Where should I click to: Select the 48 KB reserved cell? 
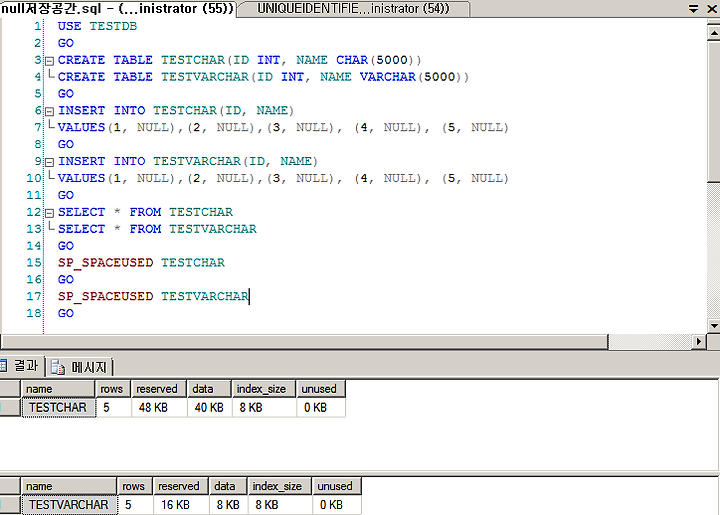click(x=159, y=408)
